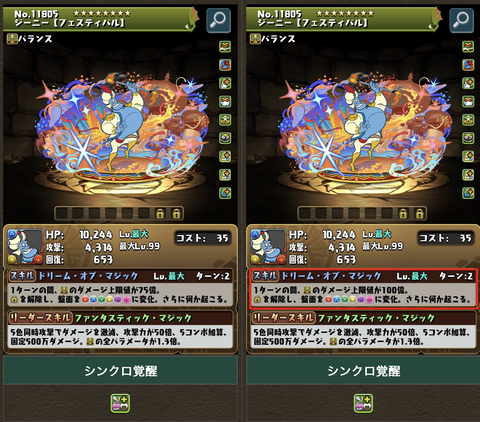The height and width of the screenshot is (422, 480).
Task: Tap the magnifier icon on left panel
Action: (218, 20)
